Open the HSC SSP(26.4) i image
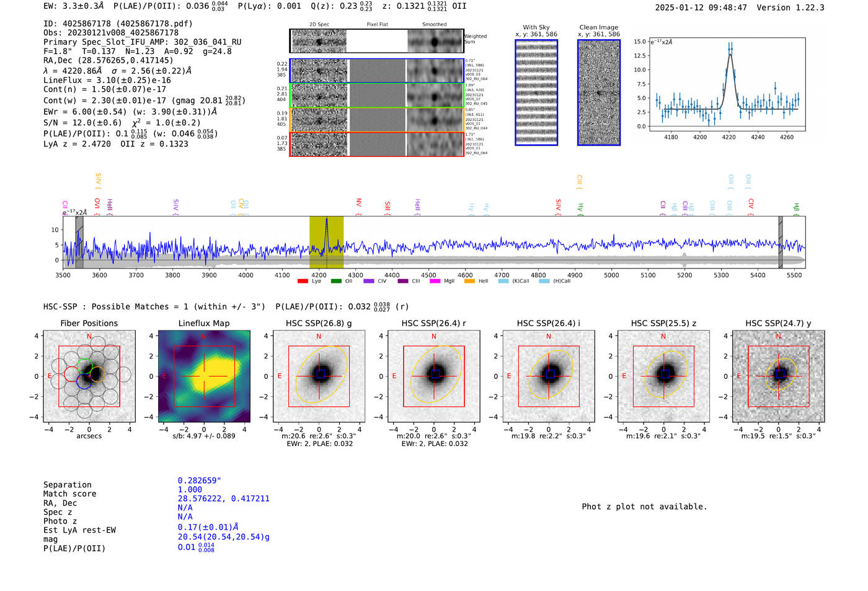This screenshot has height=591, width=868. point(549,376)
